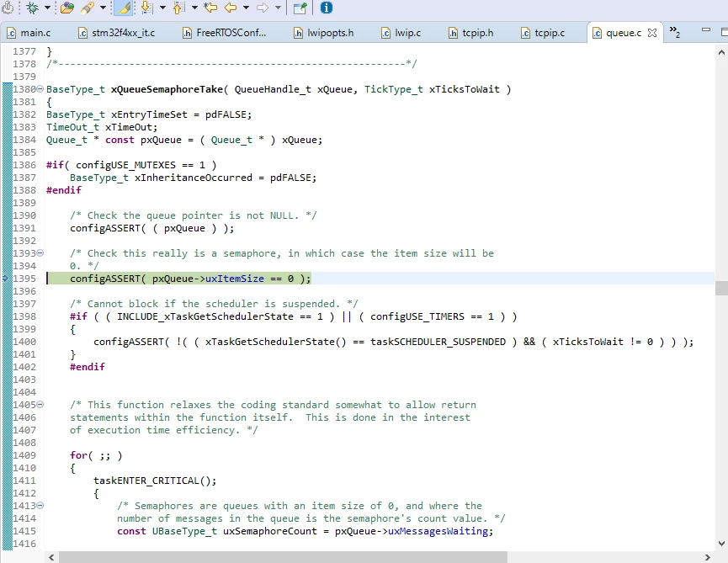
Task: Switch to the tcpip.h tab
Action: coord(471,33)
